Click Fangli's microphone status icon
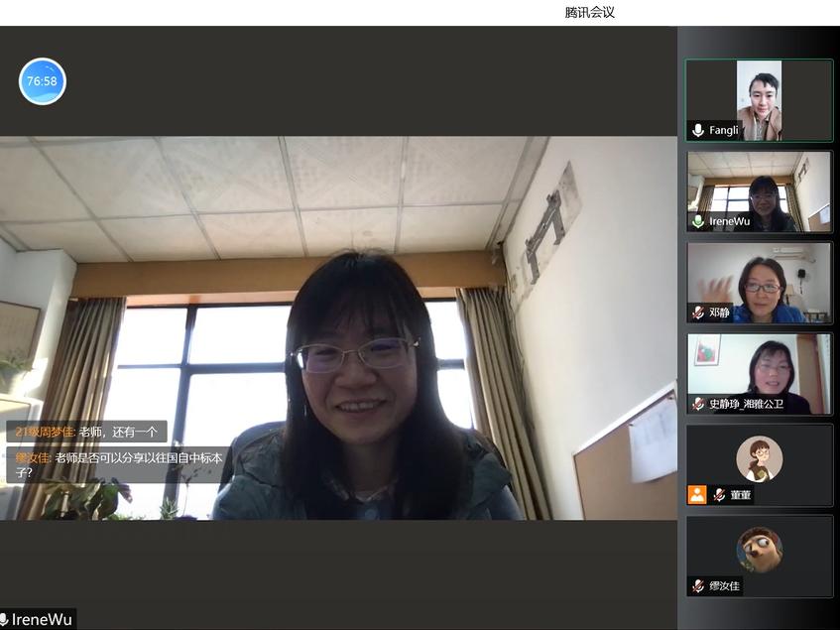 (x=698, y=131)
